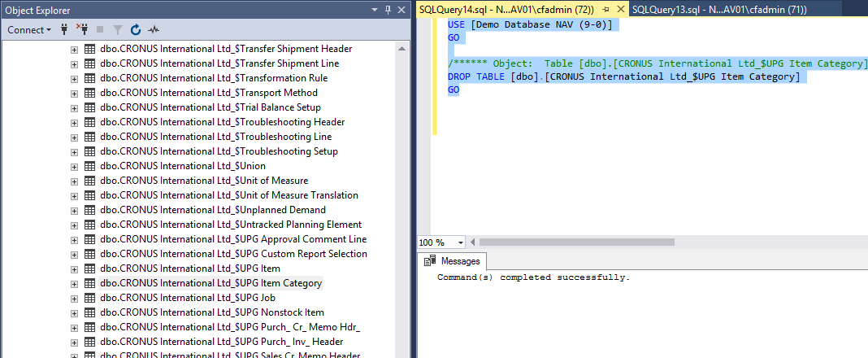Click the query editor horizontal scrollbar thumb
The width and height of the screenshot is (868, 358).
click(576, 242)
